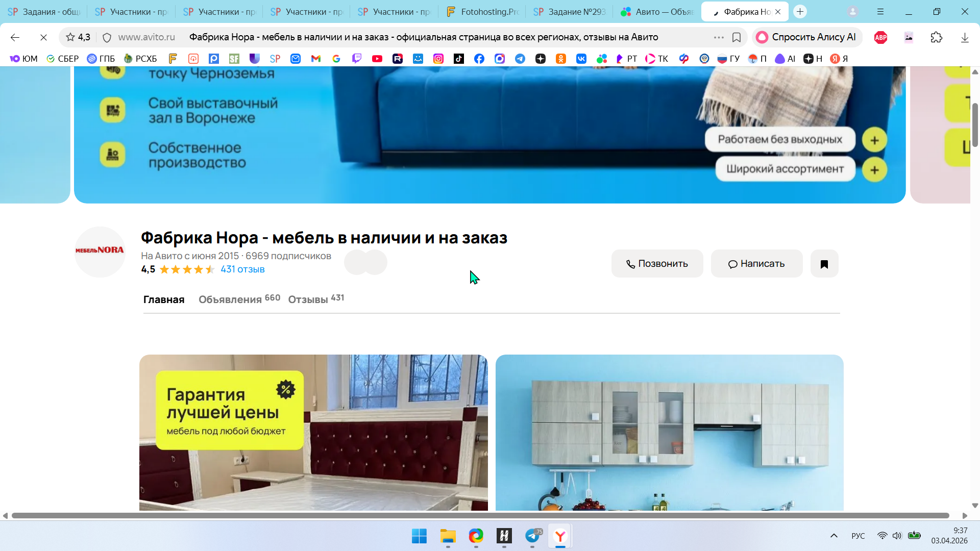The image size is (980, 551).
Task: Open the address bar three-dots menu
Action: click(719, 37)
